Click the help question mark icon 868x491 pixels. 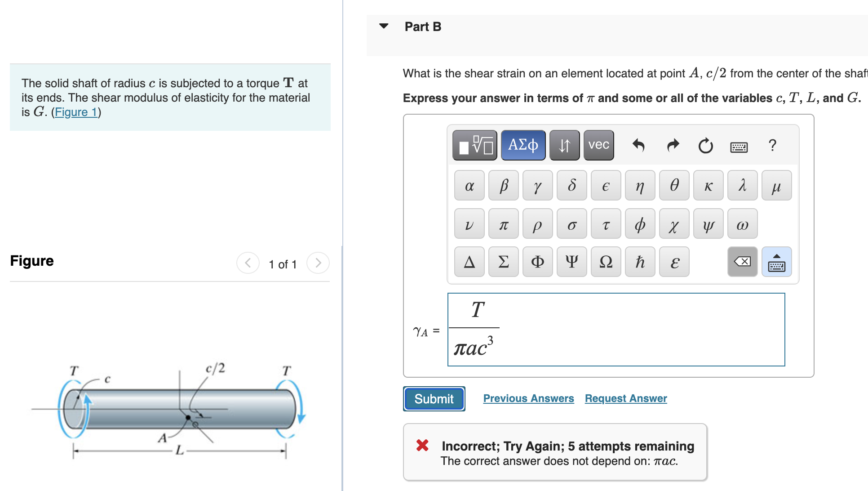[x=773, y=146]
